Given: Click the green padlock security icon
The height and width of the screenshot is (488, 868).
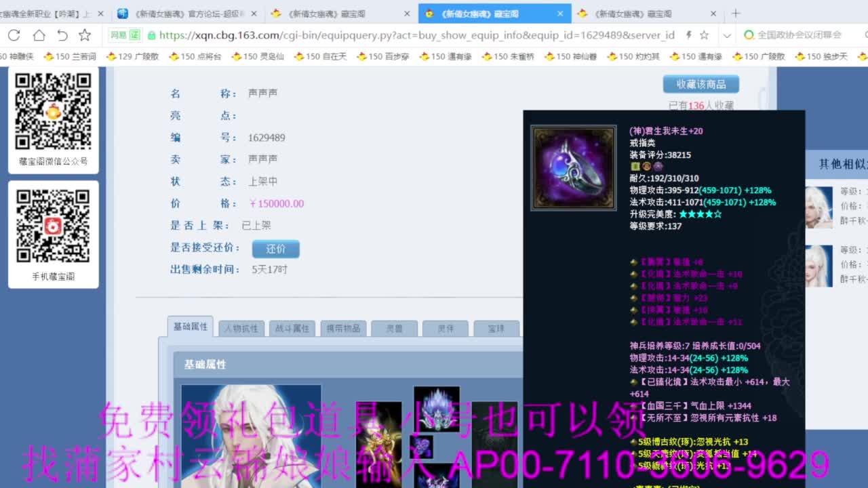Looking at the screenshot, I should pos(151,35).
